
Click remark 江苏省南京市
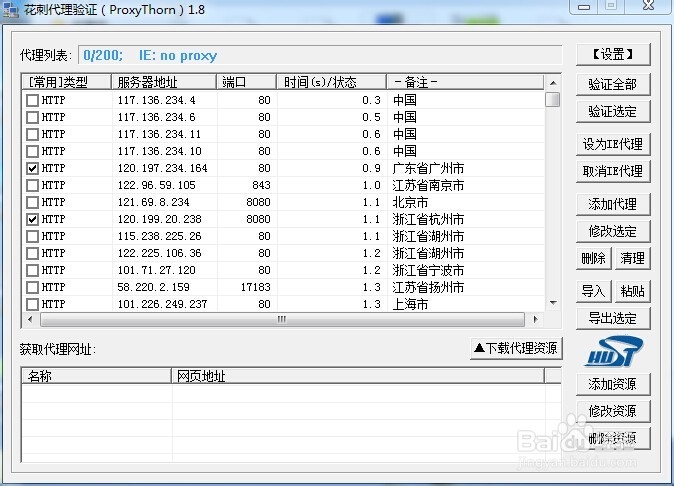(428, 185)
